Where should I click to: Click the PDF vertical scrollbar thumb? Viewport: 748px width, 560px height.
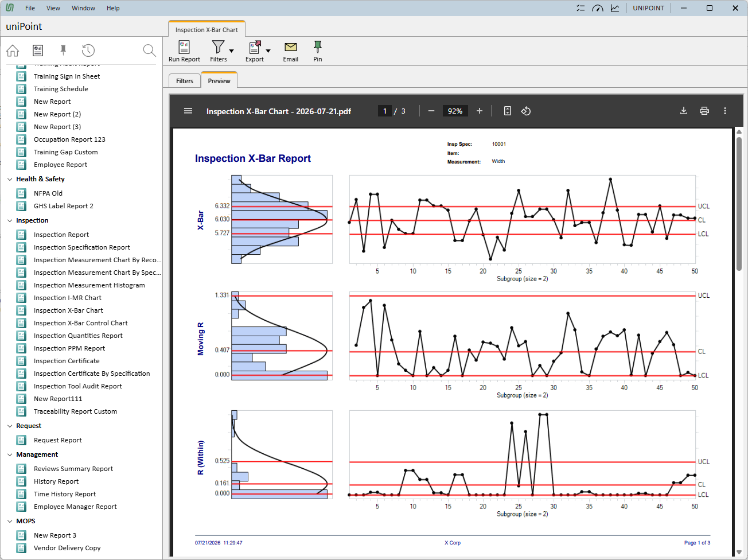click(739, 204)
